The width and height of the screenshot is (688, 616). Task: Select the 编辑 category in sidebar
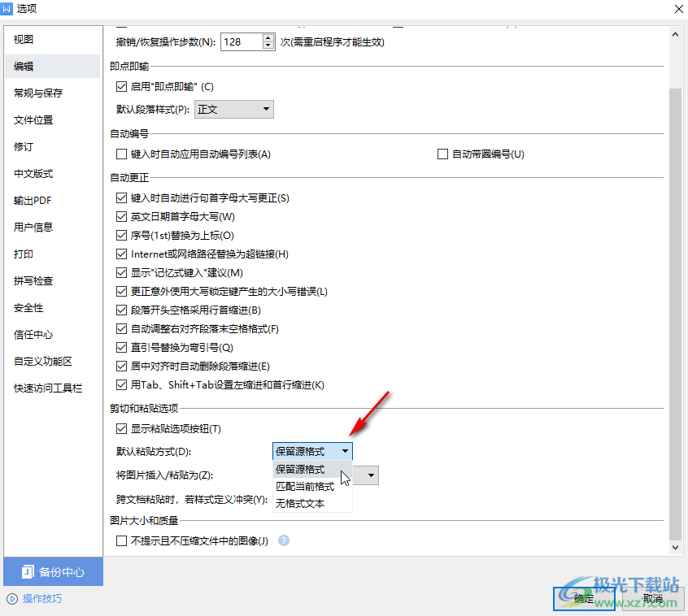(53, 66)
